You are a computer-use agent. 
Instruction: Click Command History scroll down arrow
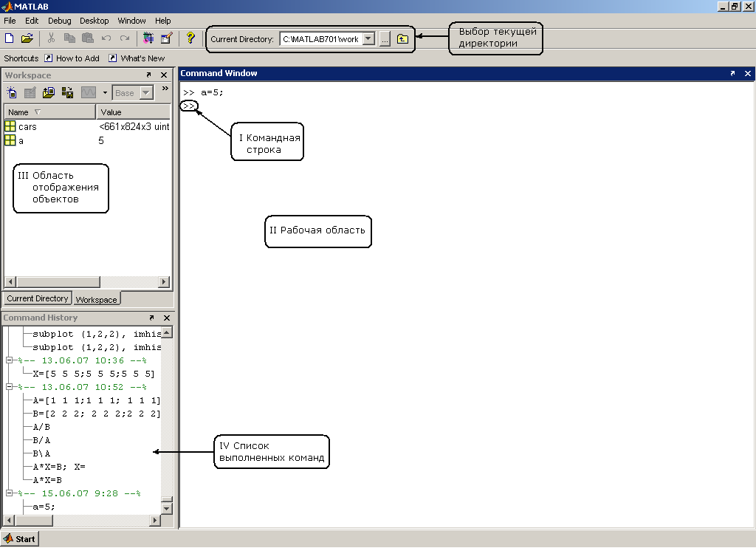click(167, 508)
